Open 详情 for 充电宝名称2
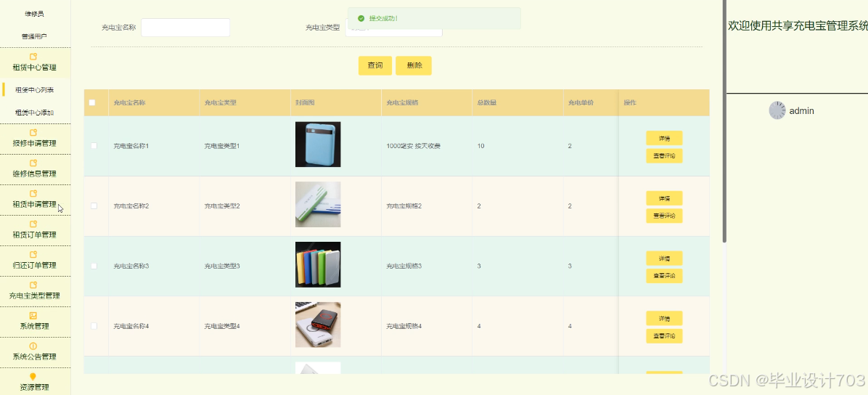Image resolution: width=868 pixels, height=395 pixels. [x=664, y=198]
